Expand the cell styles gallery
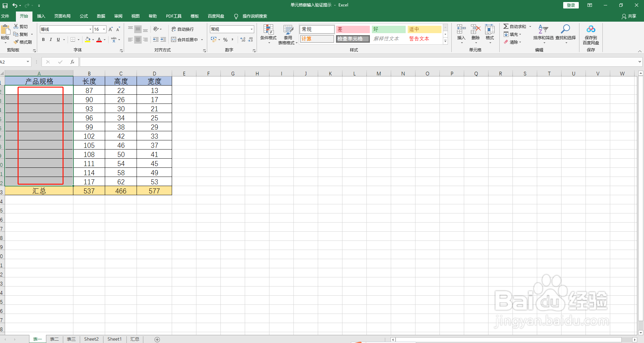The width and height of the screenshot is (644, 343). point(445,41)
